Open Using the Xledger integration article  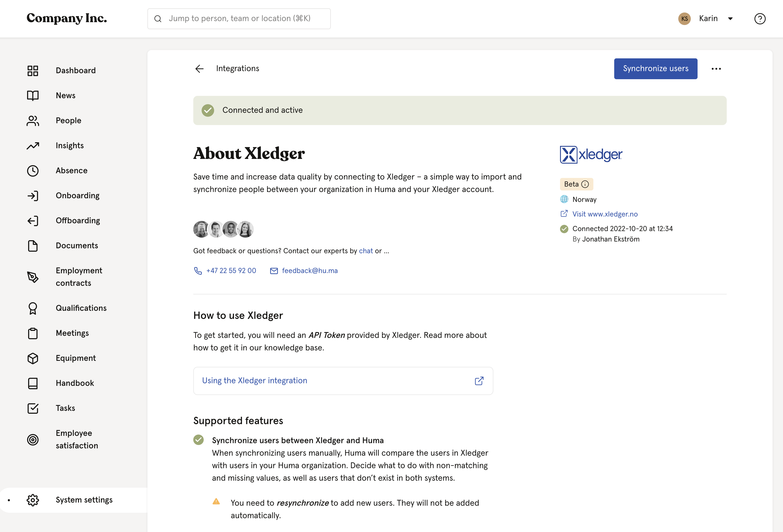pyautogui.click(x=343, y=381)
